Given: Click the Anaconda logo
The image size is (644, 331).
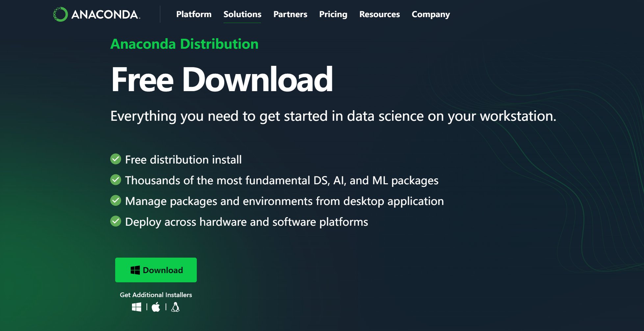Looking at the screenshot, I should click(97, 14).
